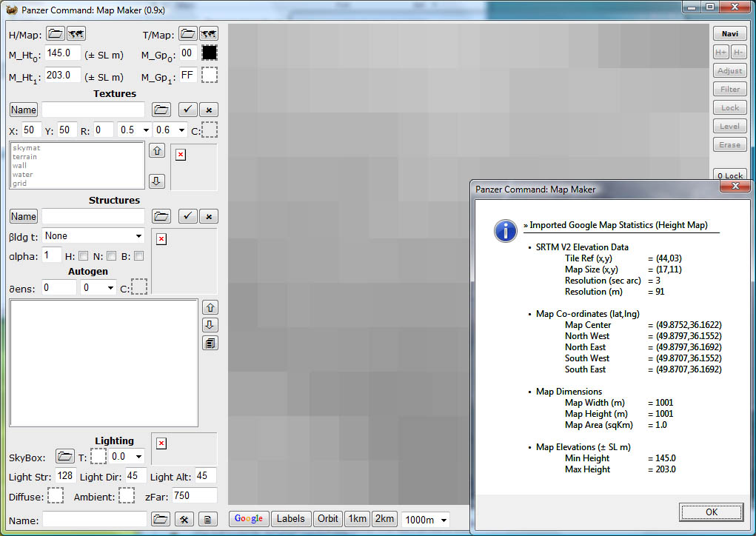Open map file with bottom Name folder icon
Screen dimensions: 756x536
click(160, 519)
